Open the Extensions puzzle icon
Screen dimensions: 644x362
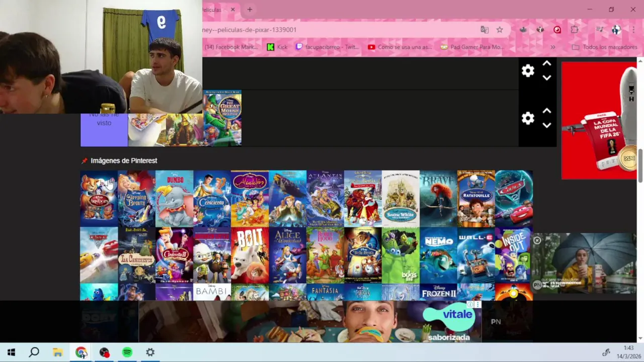point(575,30)
